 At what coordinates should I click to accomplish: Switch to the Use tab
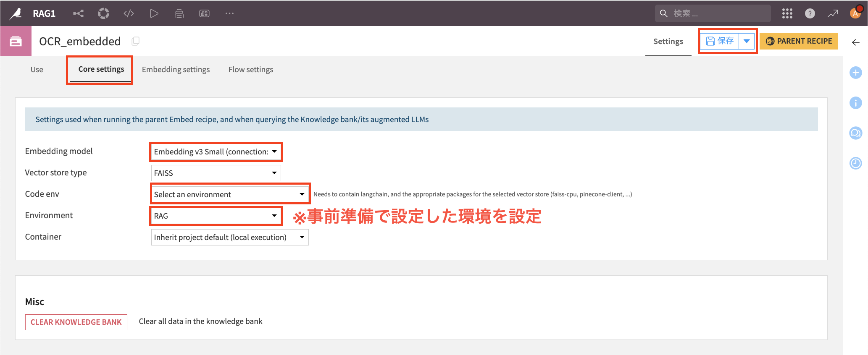(37, 70)
